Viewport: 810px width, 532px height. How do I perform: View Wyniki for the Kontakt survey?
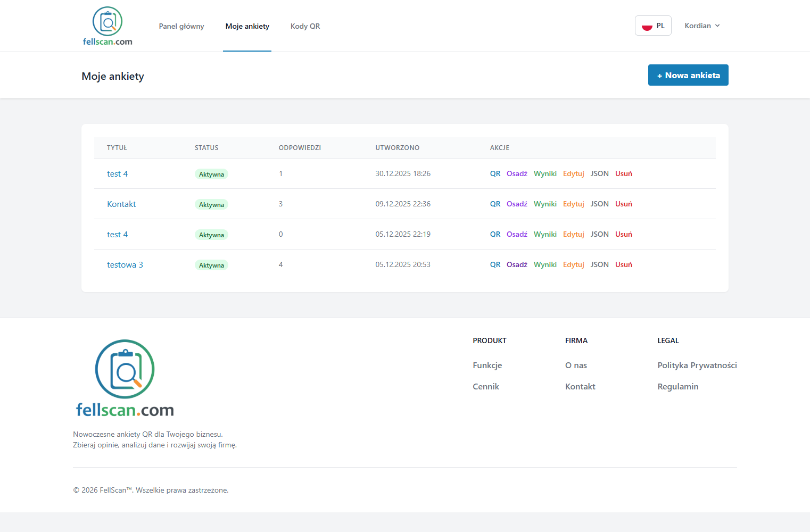(x=545, y=204)
